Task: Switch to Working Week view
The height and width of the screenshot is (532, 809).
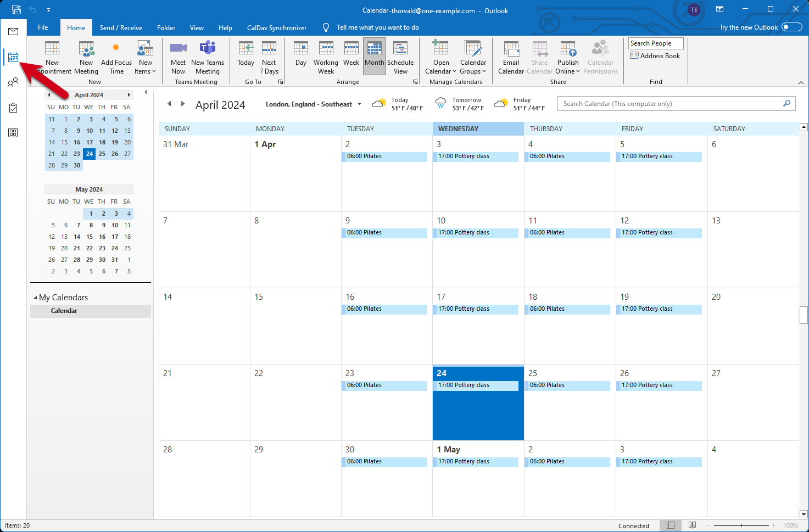Action: (x=326, y=58)
